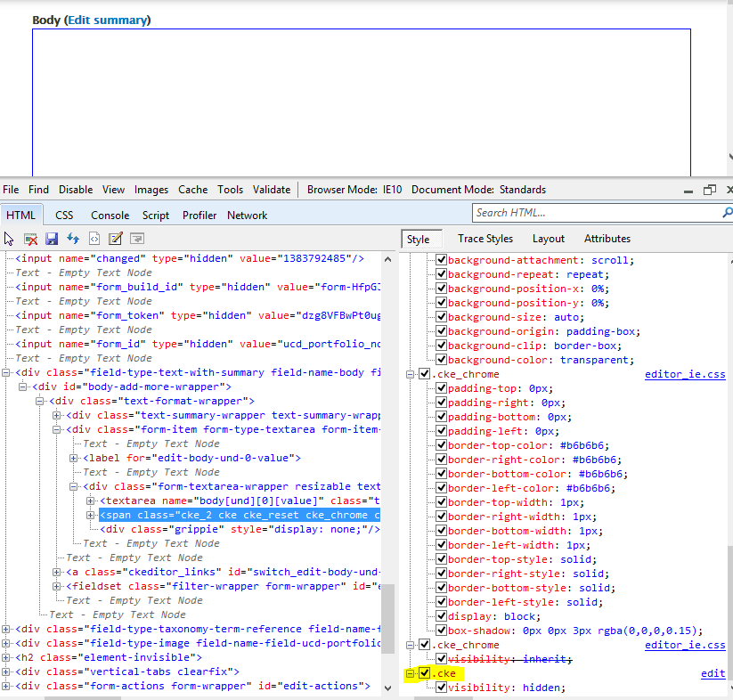Disable the border-top-color property
The width and height of the screenshot is (733, 700).
coord(441,445)
